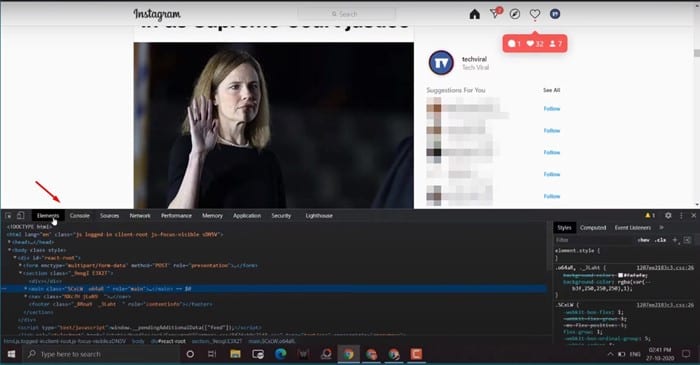The height and width of the screenshot is (365, 700).
Task: Open techviral profile picture in sidebar
Action: point(441,63)
